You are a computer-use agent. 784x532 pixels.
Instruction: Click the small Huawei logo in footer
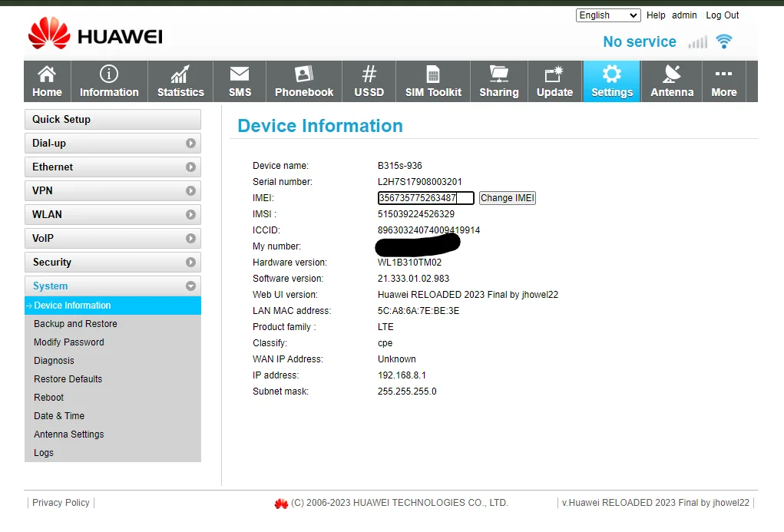click(x=282, y=504)
